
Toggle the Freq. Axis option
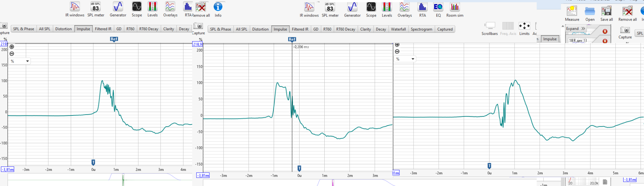point(508,28)
